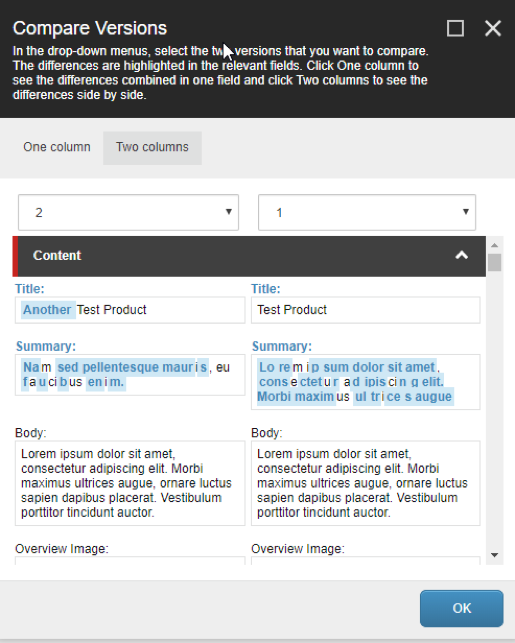Screen dimensions: 515x643
Task: Open the left version dropdown showing 2
Action: (x=128, y=212)
